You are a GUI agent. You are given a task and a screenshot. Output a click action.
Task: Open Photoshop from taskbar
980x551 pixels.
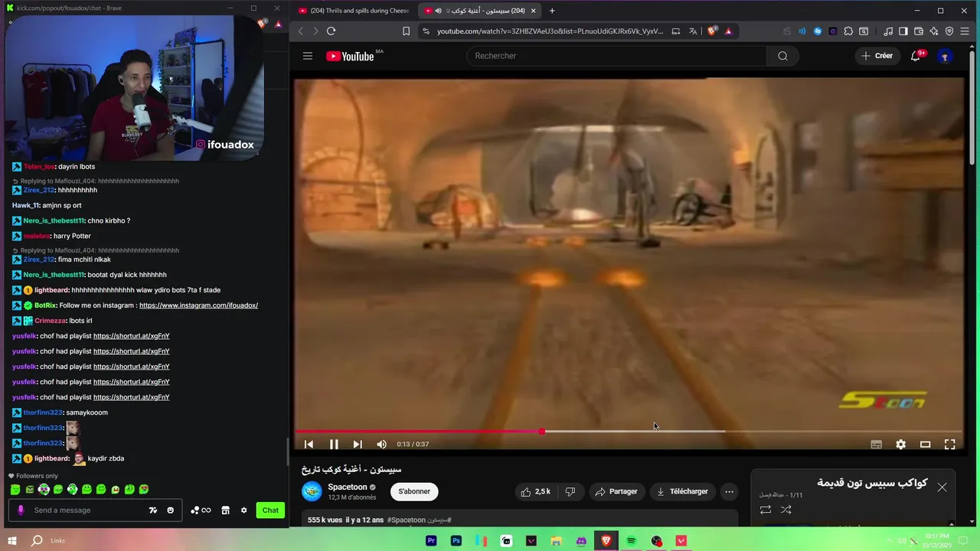pos(456,541)
